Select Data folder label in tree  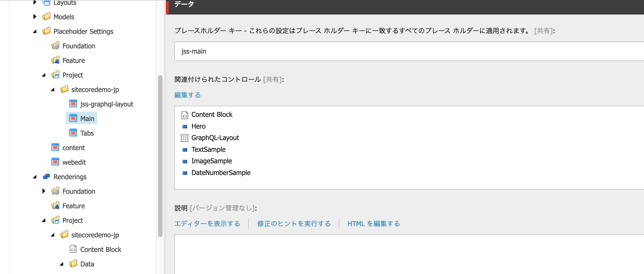[x=87, y=264]
